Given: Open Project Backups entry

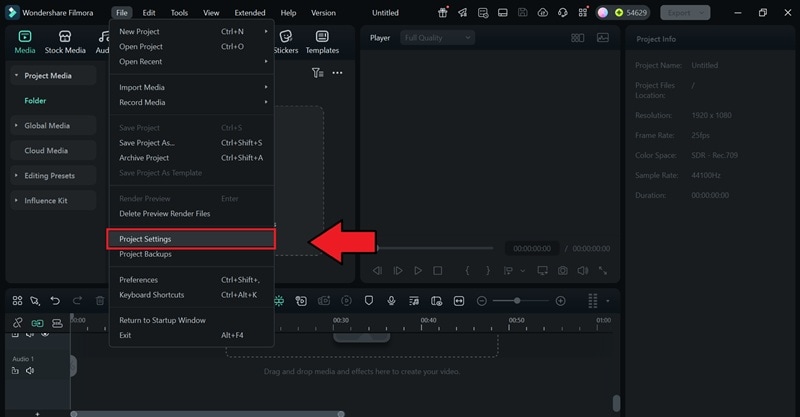Looking at the screenshot, I should click(x=192, y=254).
